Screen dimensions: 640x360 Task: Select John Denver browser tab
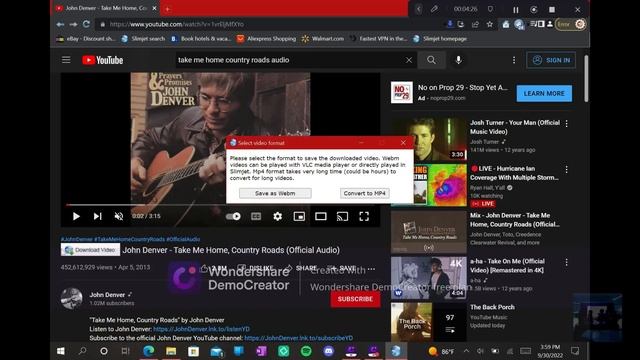pyautogui.click(x=106, y=8)
